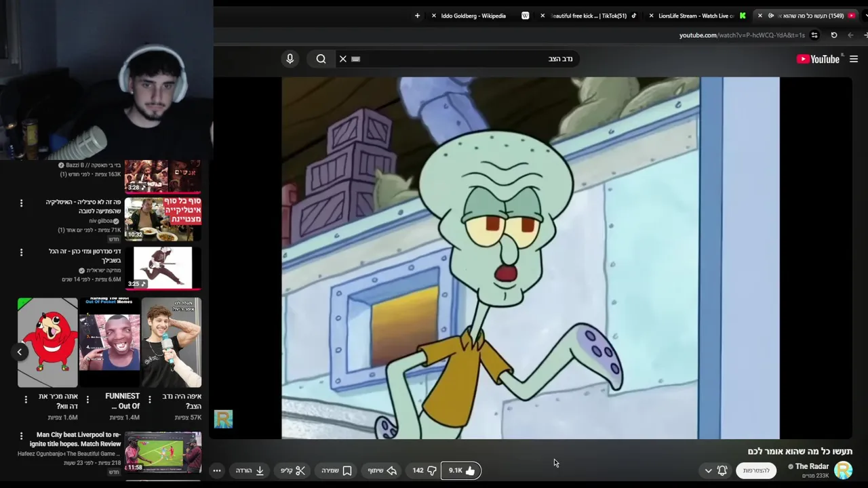The image size is (868, 488).
Task: Toggle the notification bell for The Radar
Action: 722,470
